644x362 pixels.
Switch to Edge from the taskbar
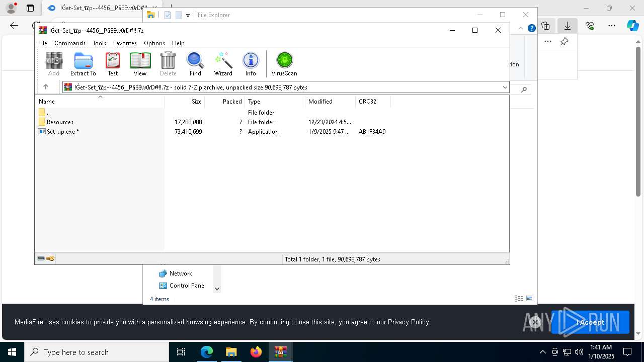pos(207,352)
